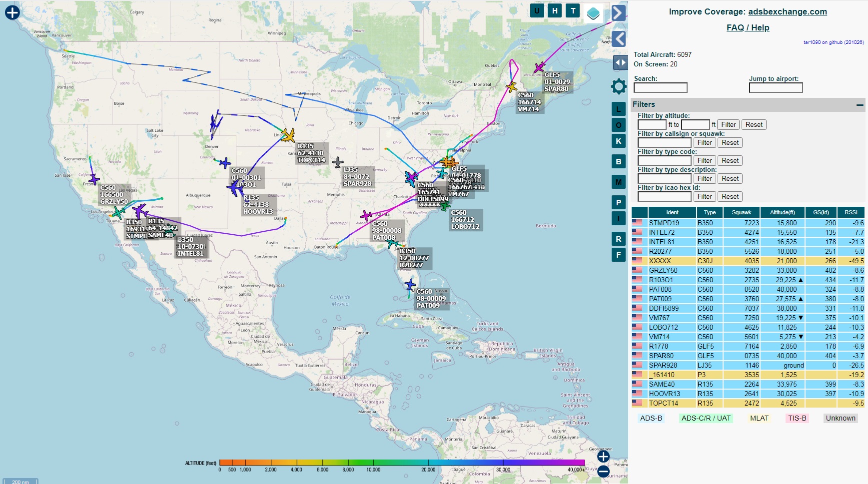Click Filter button for icao hex id
The height and width of the screenshot is (484, 868).
[x=705, y=197]
